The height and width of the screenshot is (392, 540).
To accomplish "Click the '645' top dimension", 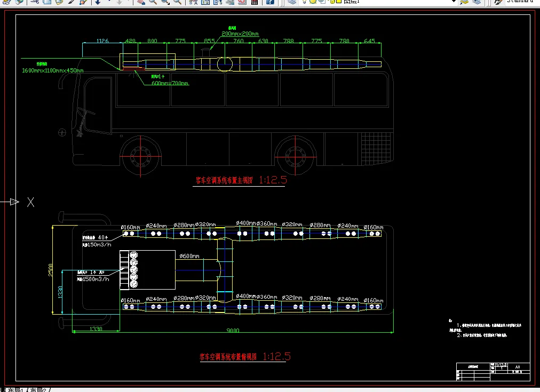I will click(x=369, y=41).
